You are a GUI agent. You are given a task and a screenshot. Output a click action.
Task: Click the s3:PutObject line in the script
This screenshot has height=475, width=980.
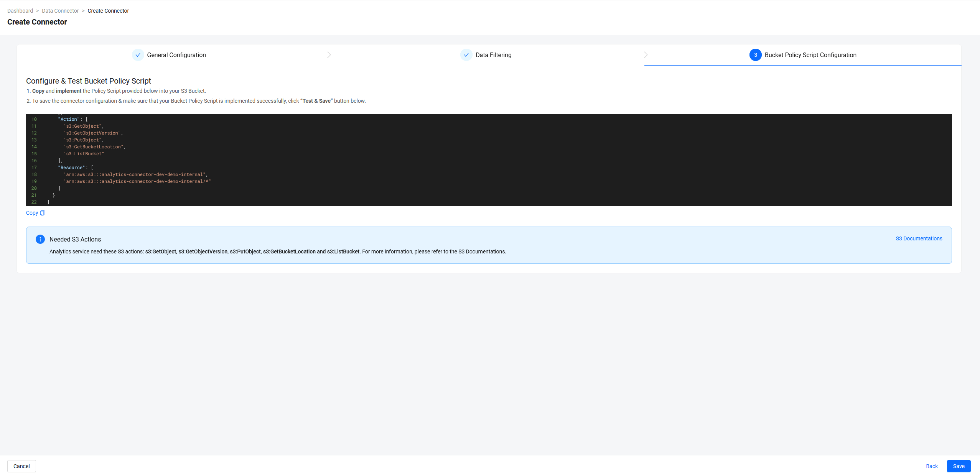(83, 140)
